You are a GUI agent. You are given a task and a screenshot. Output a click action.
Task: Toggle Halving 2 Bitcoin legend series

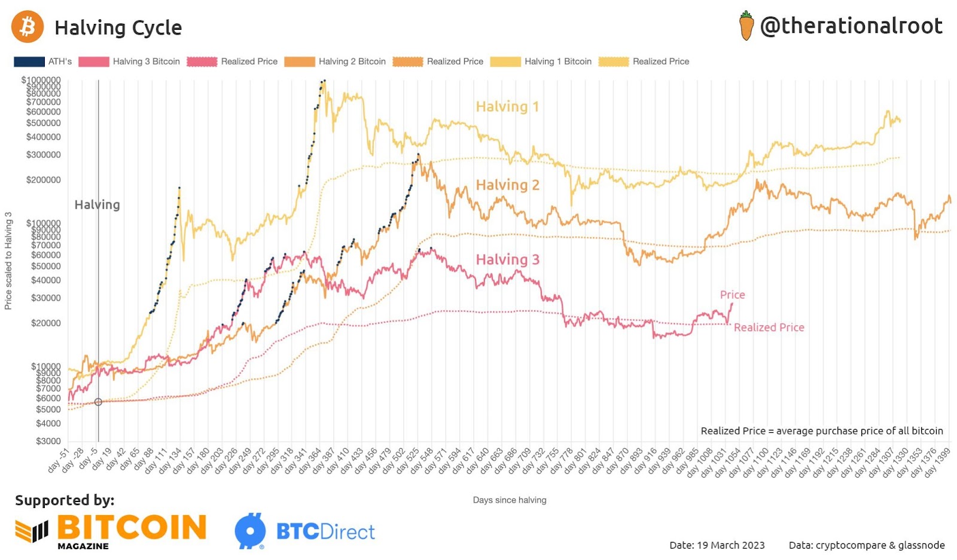[335, 62]
